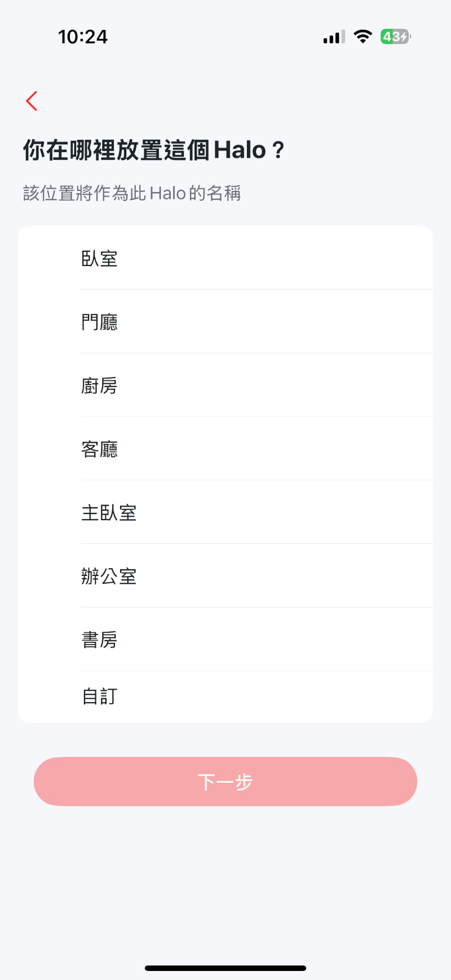Screen dimensions: 451x980
Task: Choose 主臥室 as the placement
Action: pyautogui.click(x=109, y=513)
